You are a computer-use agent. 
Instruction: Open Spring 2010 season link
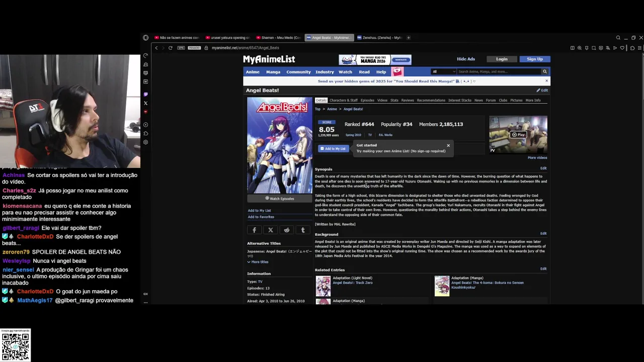click(x=353, y=135)
